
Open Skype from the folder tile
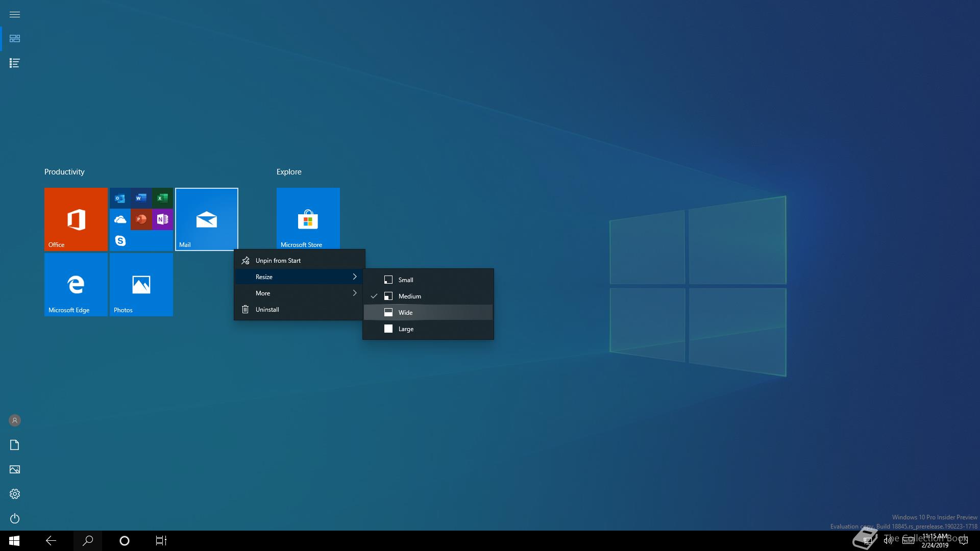tap(120, 240)
